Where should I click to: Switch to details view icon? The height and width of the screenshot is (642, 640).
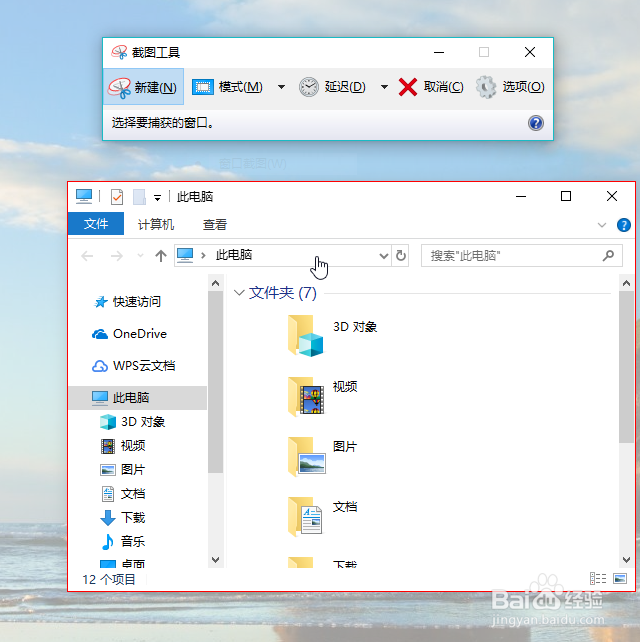(598, 578)
